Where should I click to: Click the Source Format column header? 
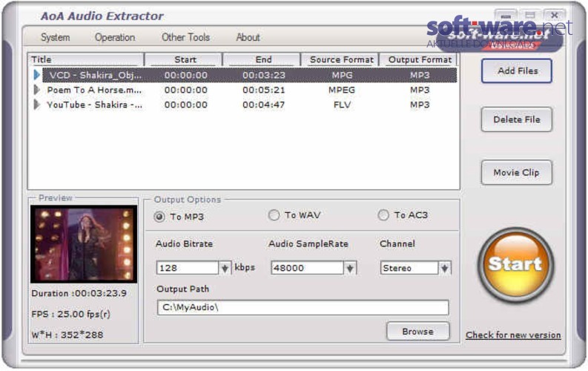tap(340, 59)
